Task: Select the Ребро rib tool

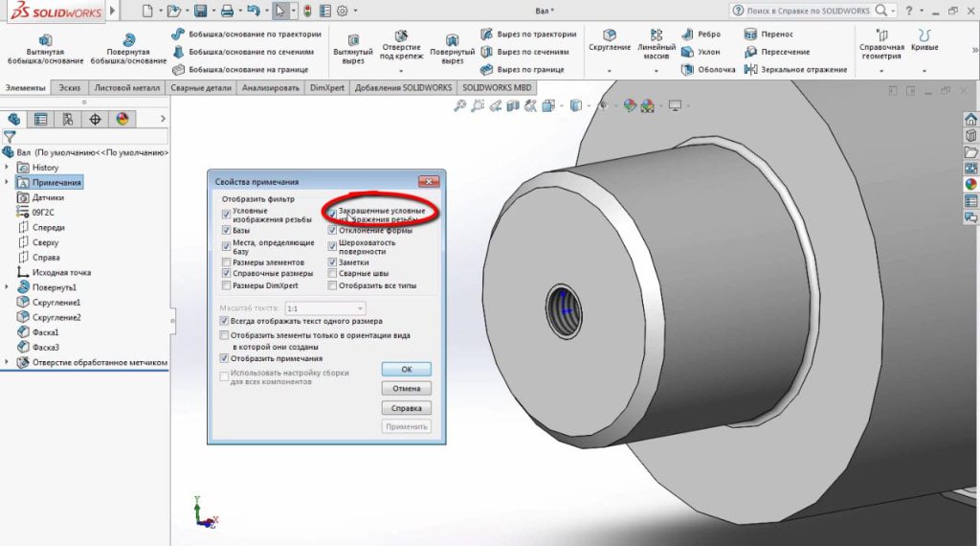Action: (701, 34)
